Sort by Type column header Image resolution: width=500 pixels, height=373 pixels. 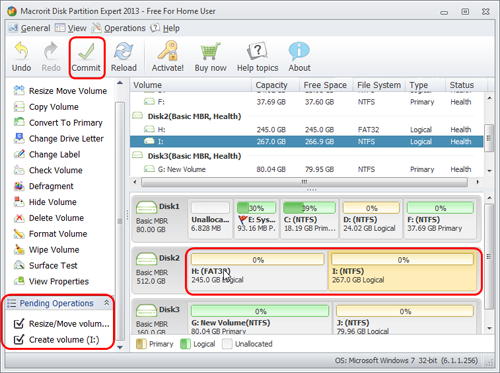(425, 85)
